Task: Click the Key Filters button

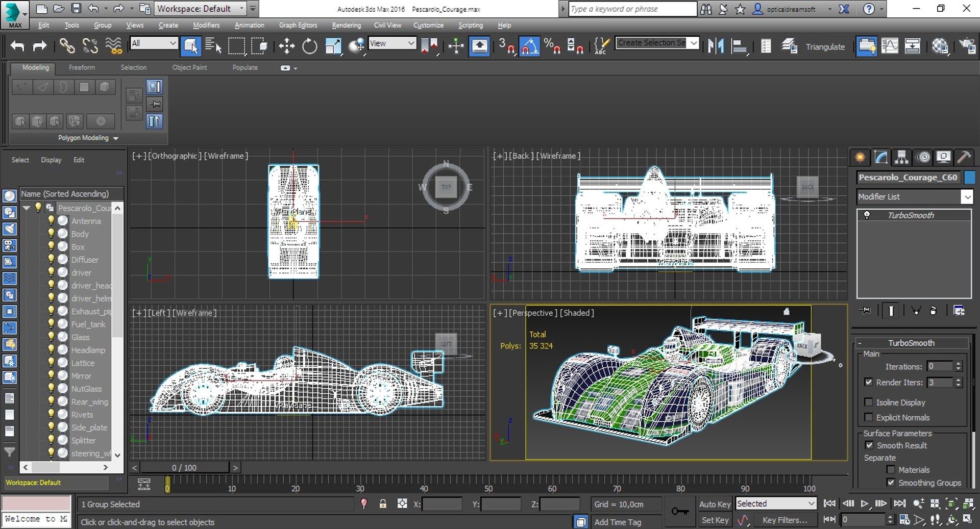Action: point(785,520)
